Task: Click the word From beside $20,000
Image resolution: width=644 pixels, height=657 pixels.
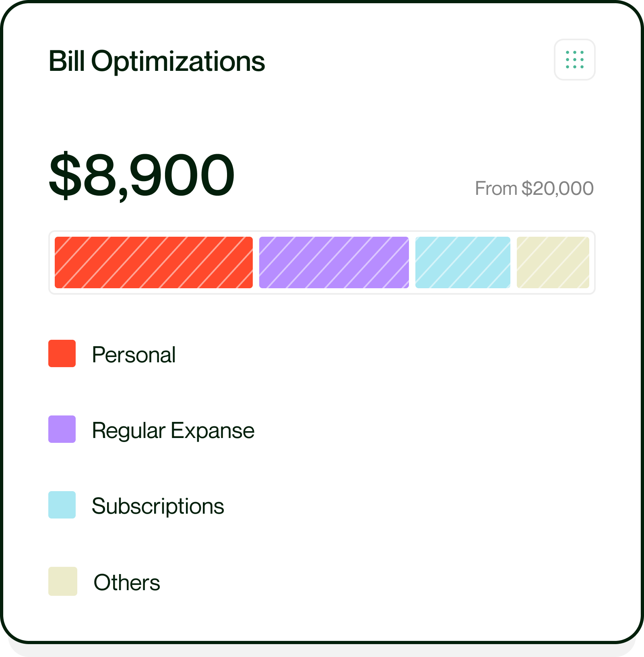Action: (496, 188)
